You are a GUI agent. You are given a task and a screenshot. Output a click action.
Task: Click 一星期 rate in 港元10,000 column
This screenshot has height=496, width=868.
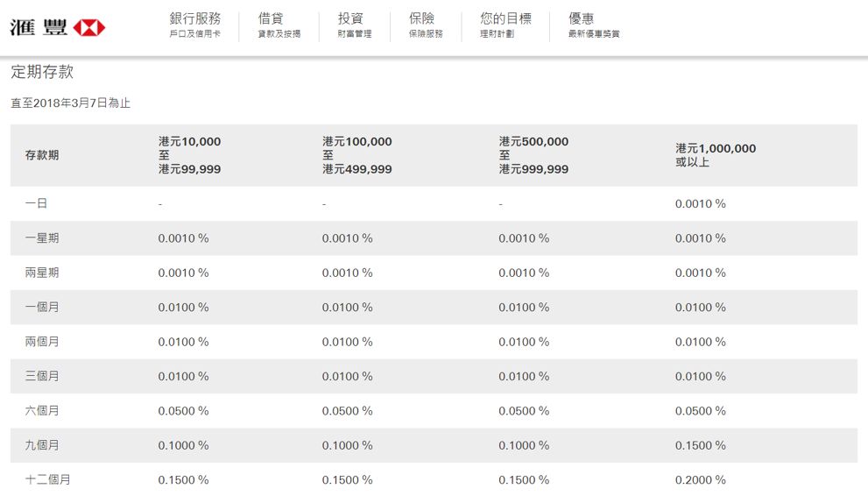pyautogui.click(x=183, y=238)
